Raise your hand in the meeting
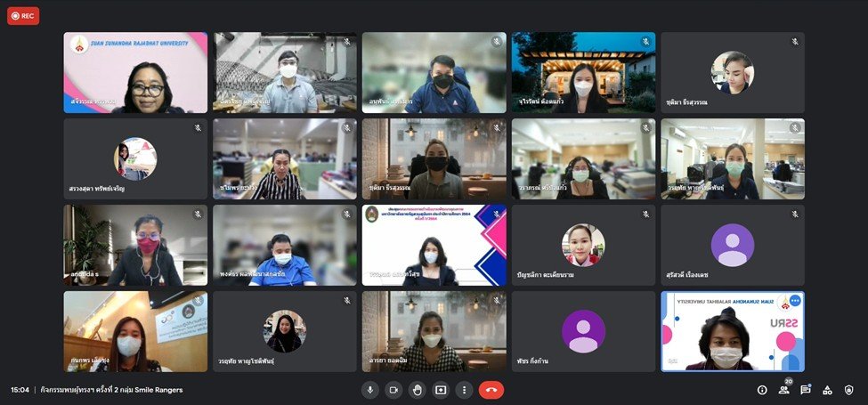This screenshot has height=405, width=868. click(x=417, y=390)
